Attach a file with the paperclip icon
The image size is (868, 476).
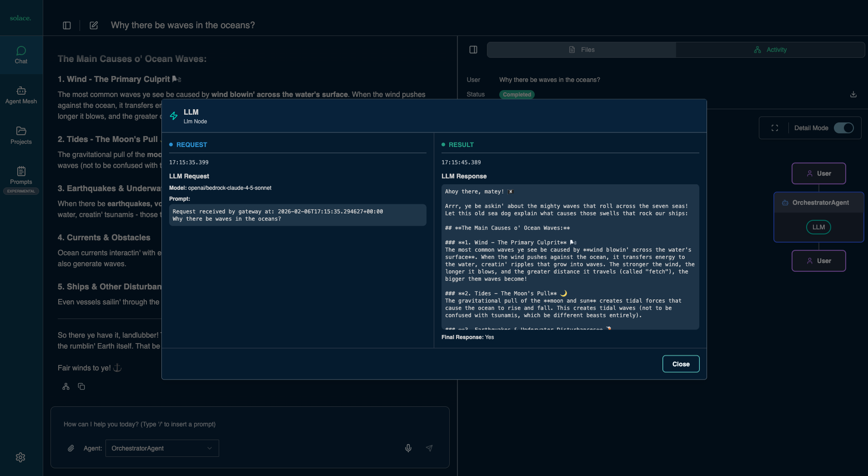pos(71,448)
